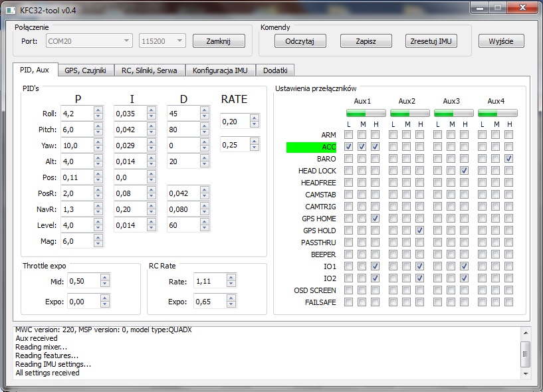Click the Odczytaj button
The height and width of the screenshot is (392, 543).
coord(300,41)
